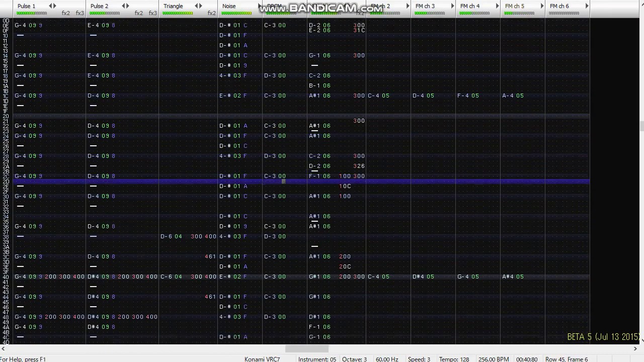Select D-6 04 note in Triangle channel
Viewport: 644px width, 362px height.
tap(171, 236)
